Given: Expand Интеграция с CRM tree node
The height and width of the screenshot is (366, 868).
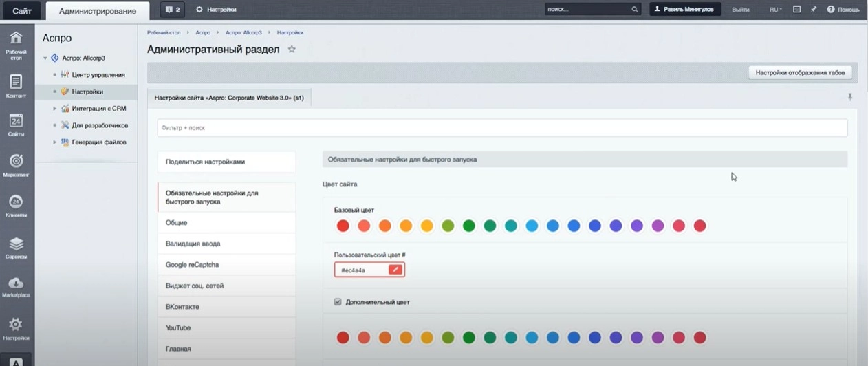Looking at the screenshot, I should click(55, 108).
